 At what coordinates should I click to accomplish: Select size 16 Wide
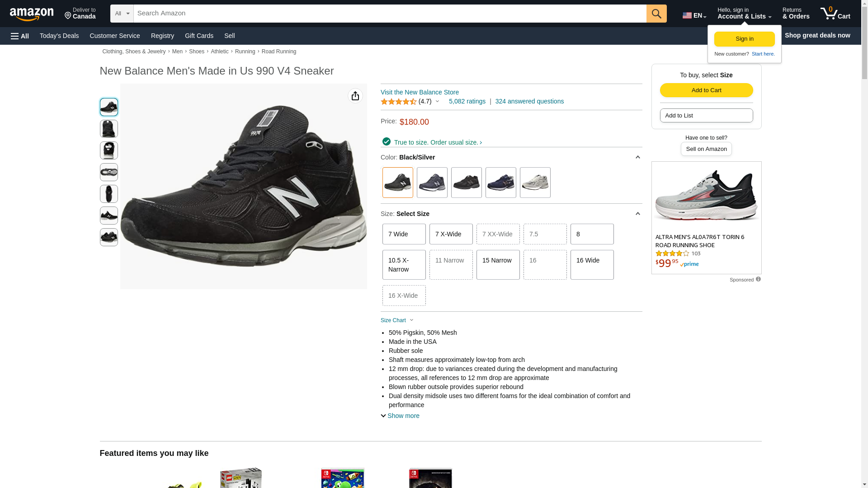[x=592, y=265]
